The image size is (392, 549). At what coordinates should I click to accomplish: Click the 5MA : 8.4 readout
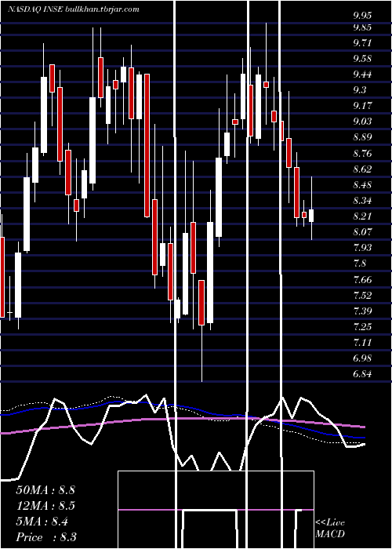tap(42, 522)
